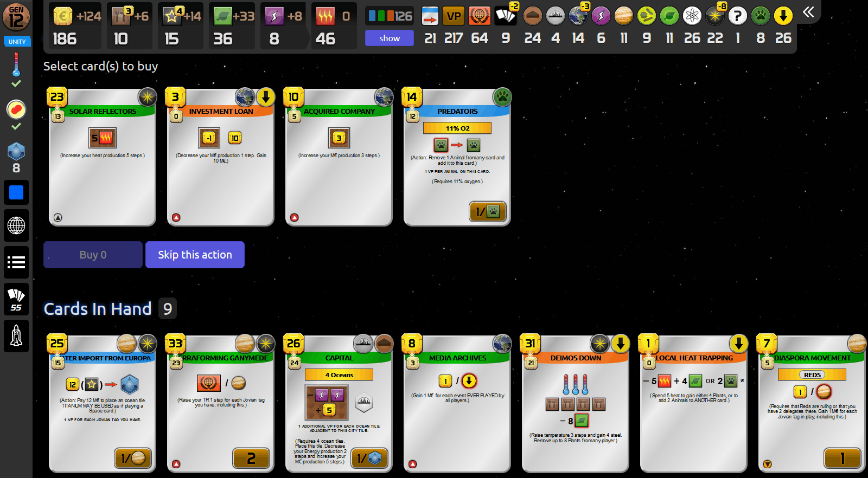Open the Deimos Down card

576,404
